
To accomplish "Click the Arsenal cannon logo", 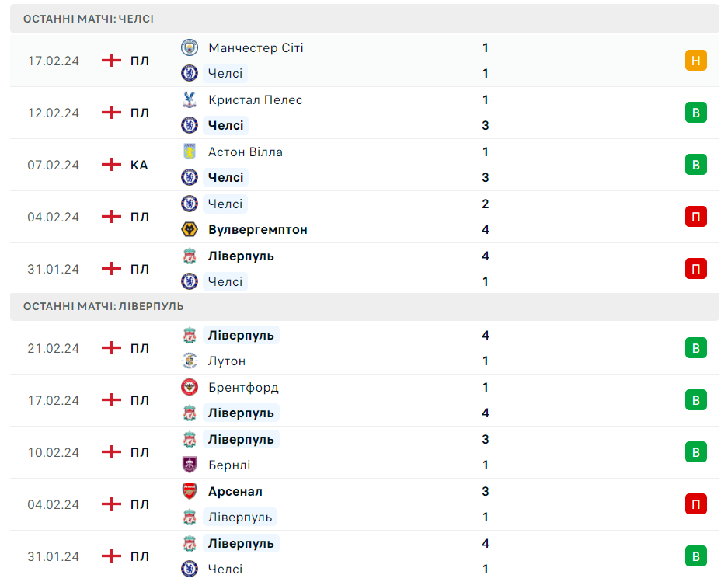I will tap(190, 492).
